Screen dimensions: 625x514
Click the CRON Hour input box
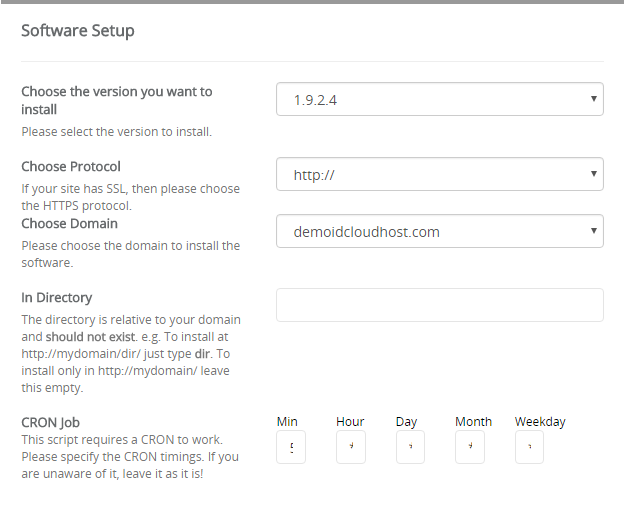pos(351,447)
